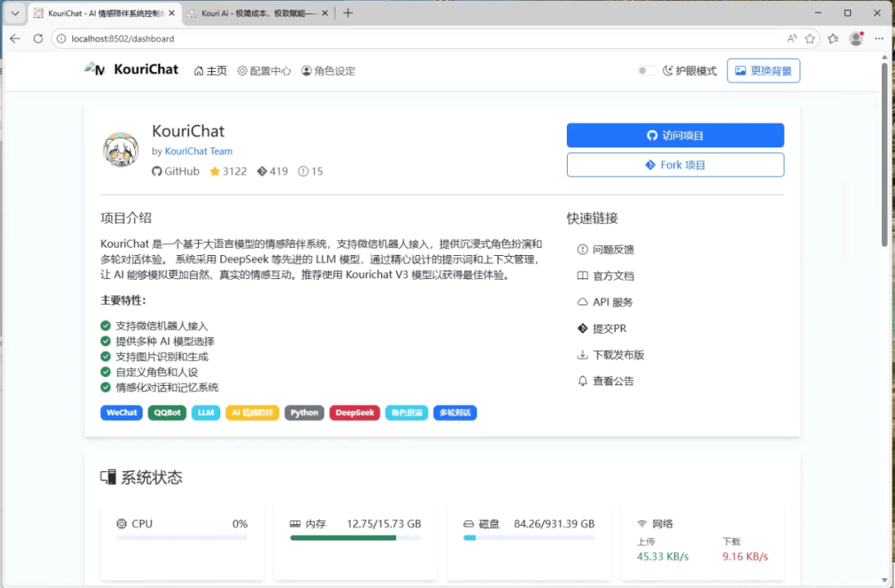Click the GitHub icon beside star count
The height and width of the screenshot is (588, 895).
tap(157, 171)
